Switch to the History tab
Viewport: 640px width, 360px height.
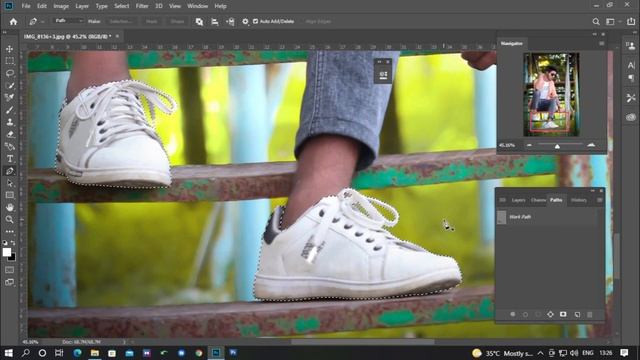pos(579,200)
